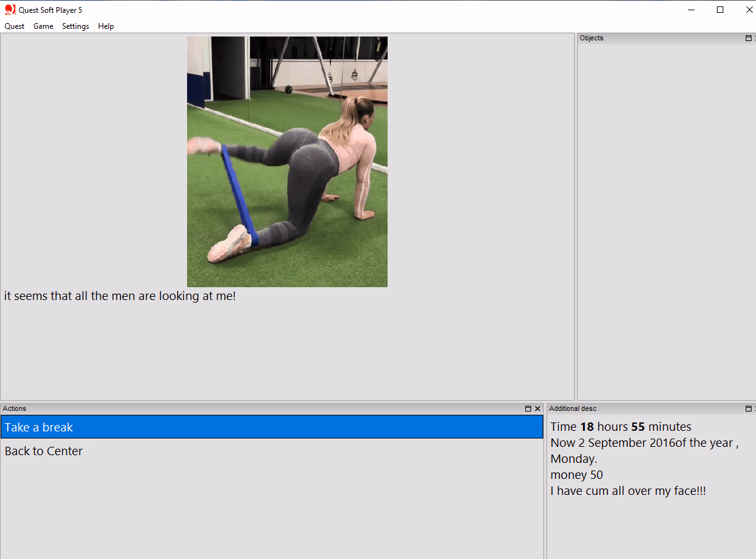Float the Actions panel using its dock icon
Screen dimensions: 756x559
click(529, 408)
